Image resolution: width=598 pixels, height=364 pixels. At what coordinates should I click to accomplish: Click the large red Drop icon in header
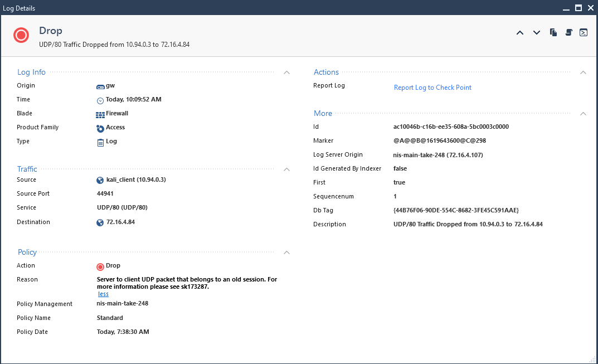point(21,35)
